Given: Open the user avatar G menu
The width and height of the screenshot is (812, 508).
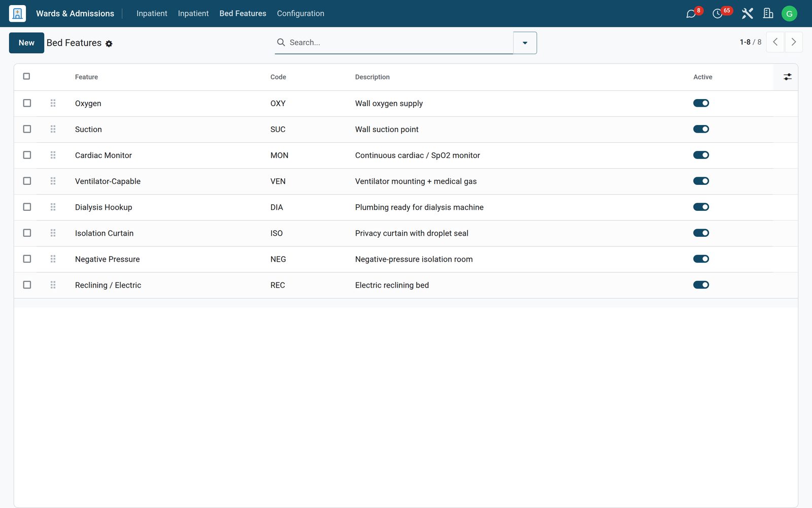Looking at the screenshot, I should 789,14.
